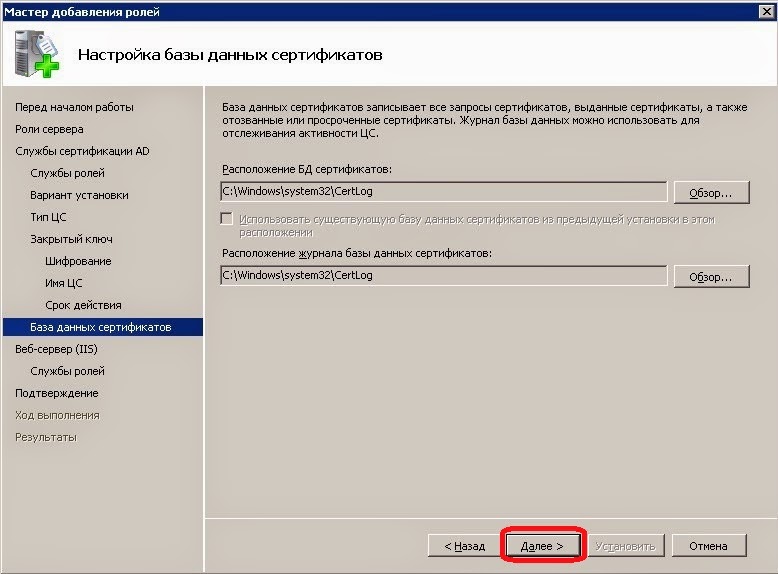
Task: Click the Настройка базы данных сертификатов heading
Action: pyautogui.click(x=230, y=55)
